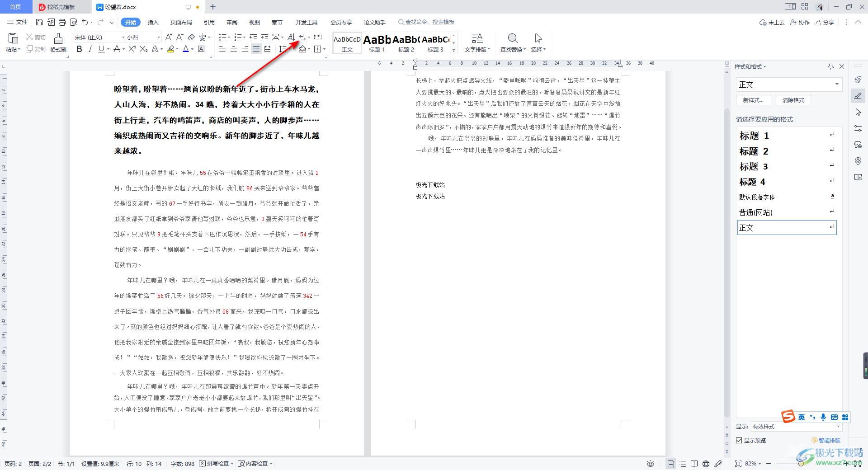The image size is (868, 470).
Task: Switch to the 找稻壳模板 tab
Action: pyautogui.click(x=61, y=7)
